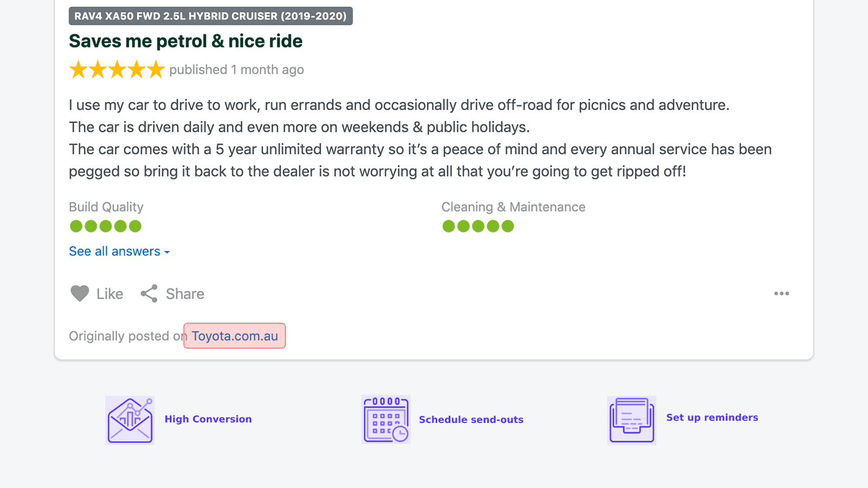This screenshot has height=488, width=868.
Task: Click the published 1 month ago text
Action: point(237,69)
